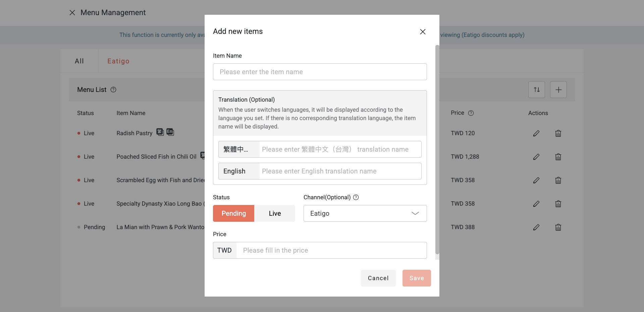The width and height of the screenshot is (644, 312).
Task: Click the trash icon for La Mian with Prawn
Action: tap(558, 227)
